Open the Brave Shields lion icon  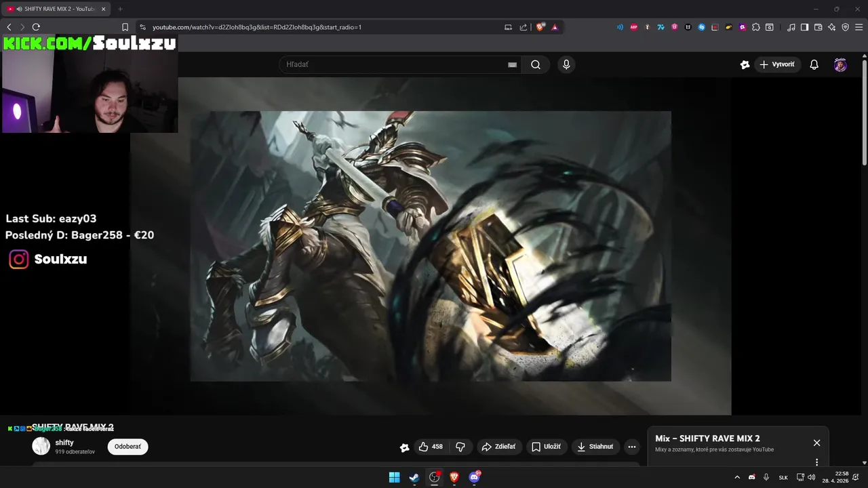click(540, 27)
